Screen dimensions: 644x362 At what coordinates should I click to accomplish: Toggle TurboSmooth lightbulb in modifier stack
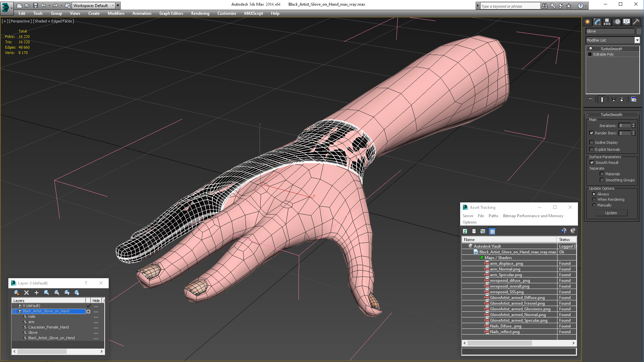pos(591,49)
